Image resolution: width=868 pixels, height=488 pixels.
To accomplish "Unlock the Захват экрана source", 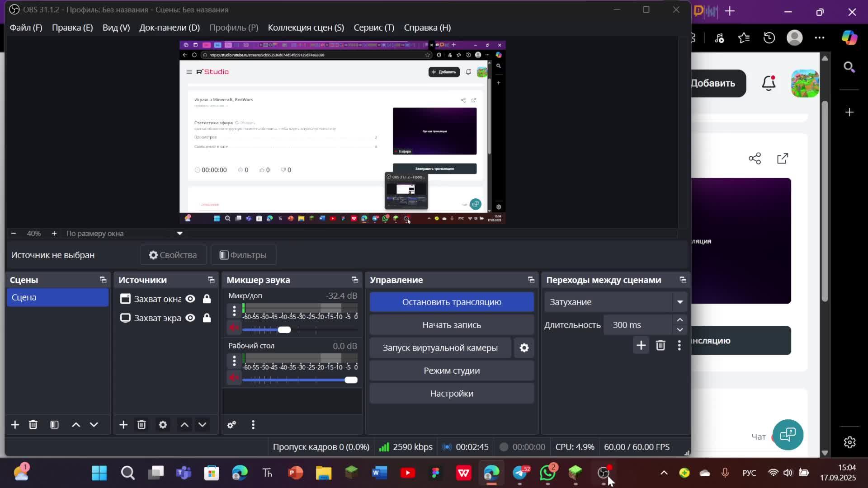I will tap(207, 318).
